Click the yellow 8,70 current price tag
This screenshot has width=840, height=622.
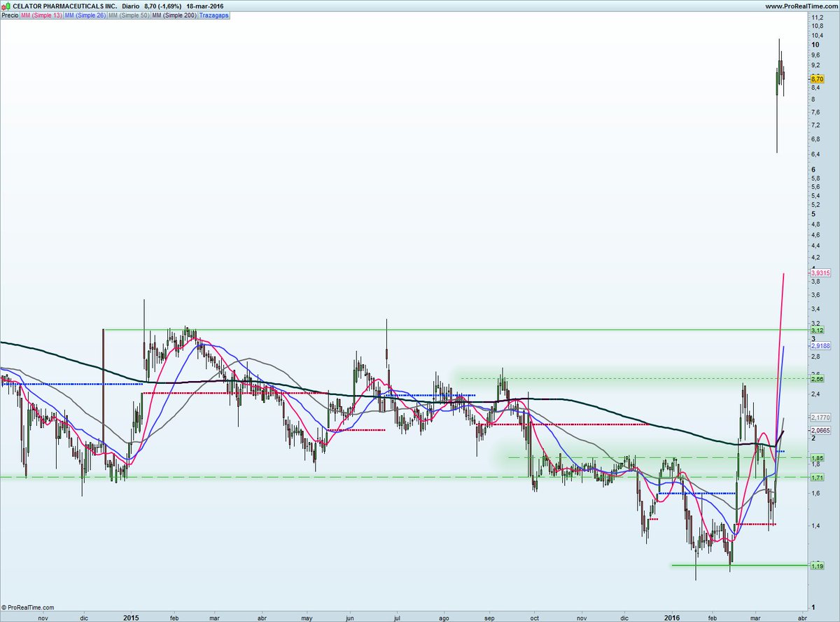[818, 80]
